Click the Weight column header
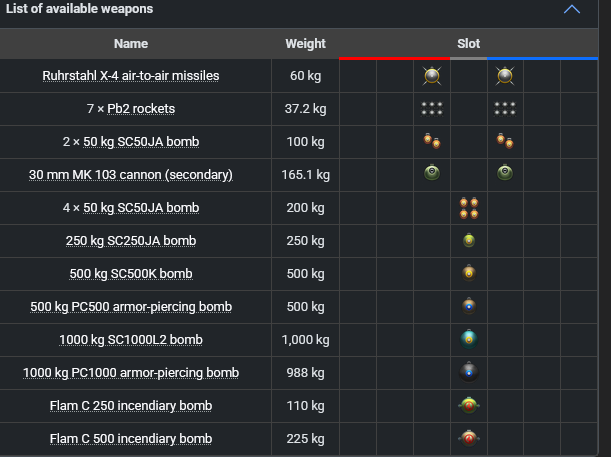 click(305, 44)
